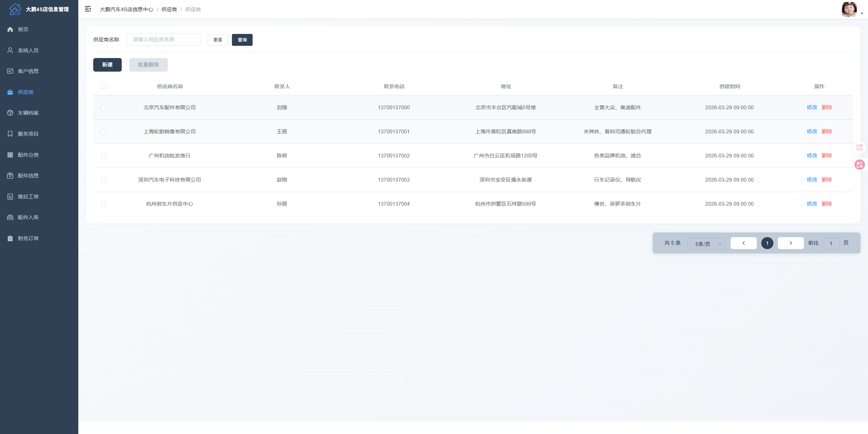Click breadcrumb 大鹏汽车4S店信息中心
This screenshot has height=434, width=868.
click(126, 10)
